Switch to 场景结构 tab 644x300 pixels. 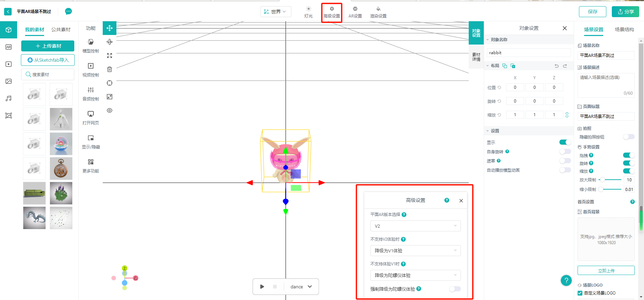(624, 29)
